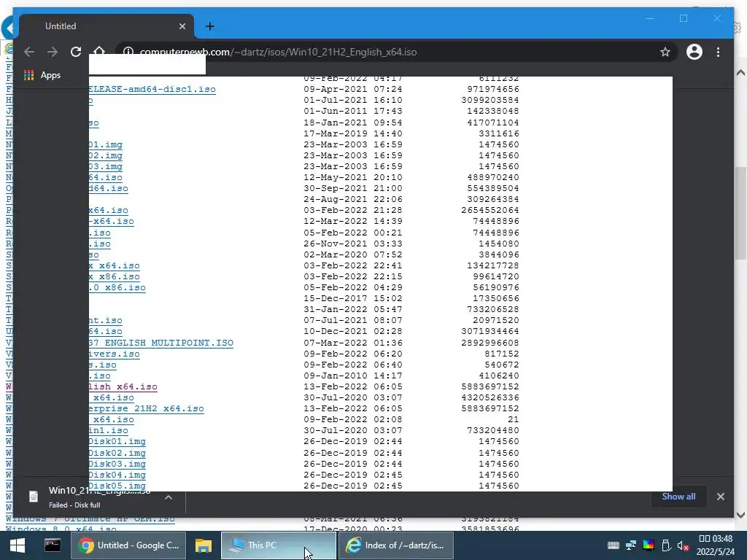
Task: Close the Untitled tab
Action: tap(182, 26)
